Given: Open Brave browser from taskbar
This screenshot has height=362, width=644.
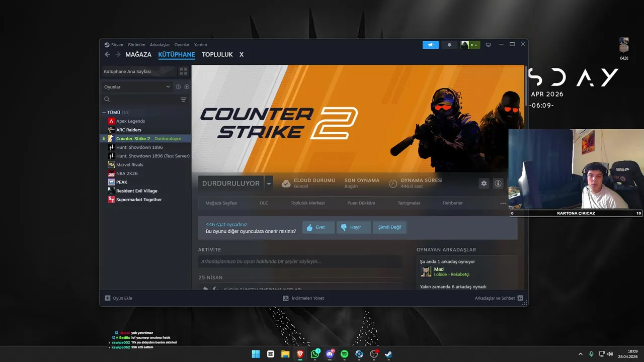Looking at the screenshot, I should [x=300, y=354].
